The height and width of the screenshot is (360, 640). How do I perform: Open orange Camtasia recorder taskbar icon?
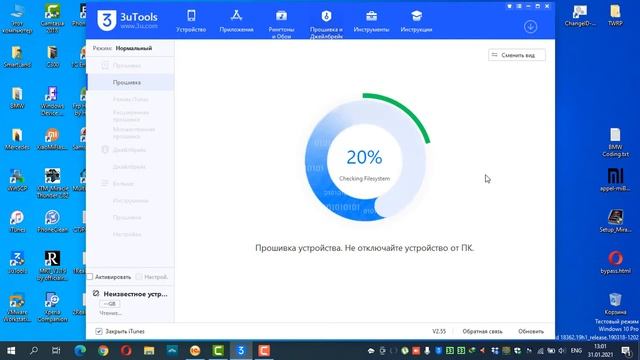click(x=264, y=350)
